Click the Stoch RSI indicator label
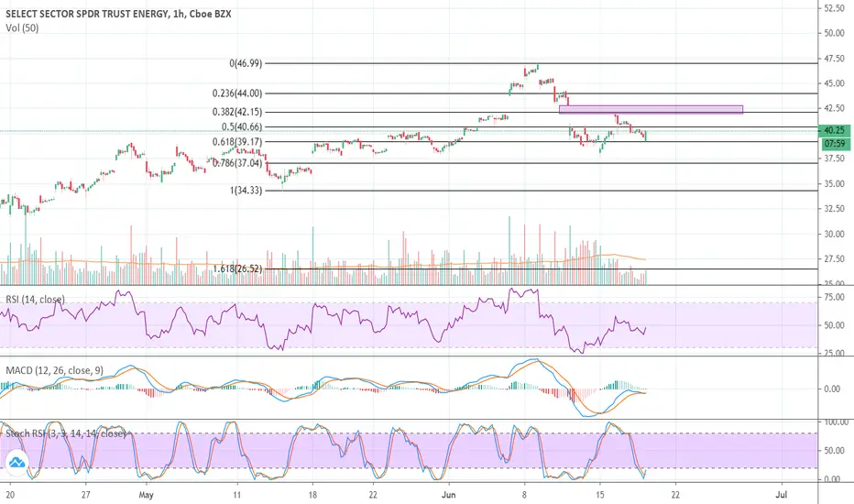Viewport: 854px width, 504px height. [x=66, y=433]
